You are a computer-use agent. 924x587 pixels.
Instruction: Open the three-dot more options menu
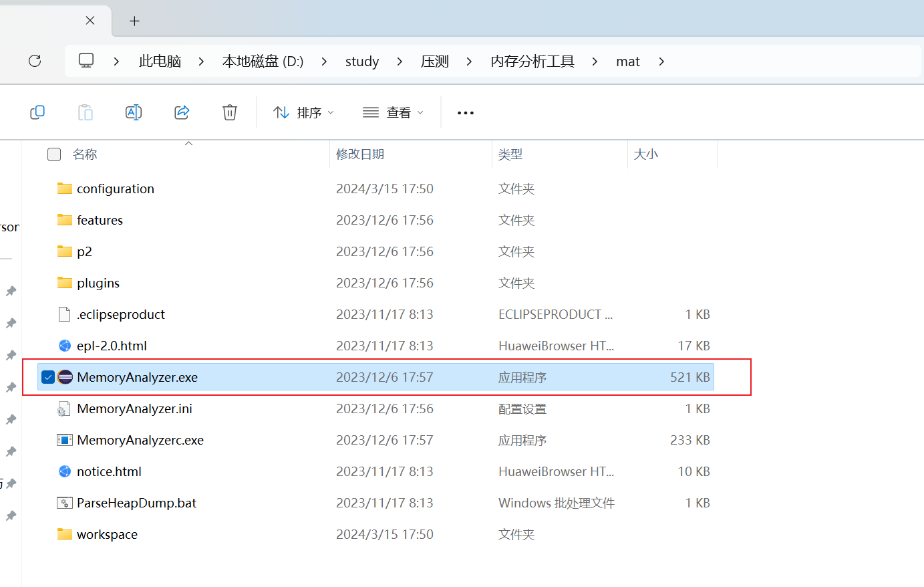[466, 113]
